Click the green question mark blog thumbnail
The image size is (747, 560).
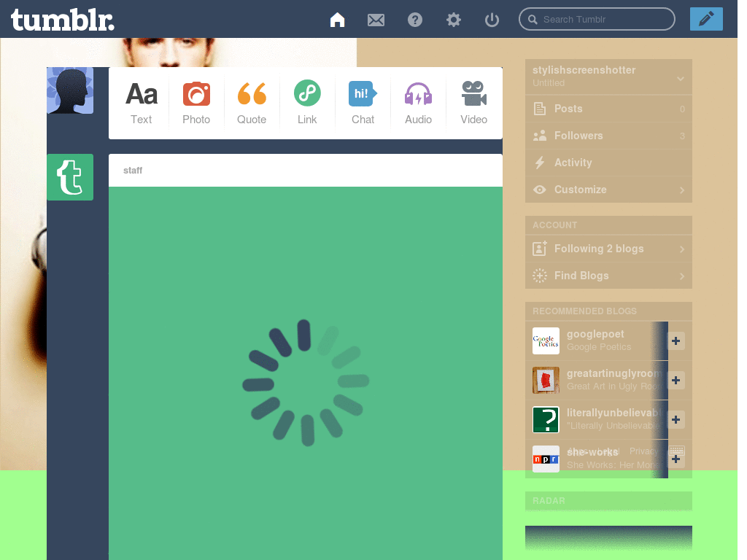546,419
